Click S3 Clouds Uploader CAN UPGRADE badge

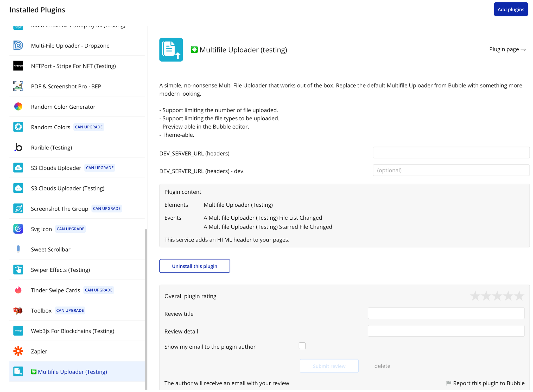tap(100, 168)
